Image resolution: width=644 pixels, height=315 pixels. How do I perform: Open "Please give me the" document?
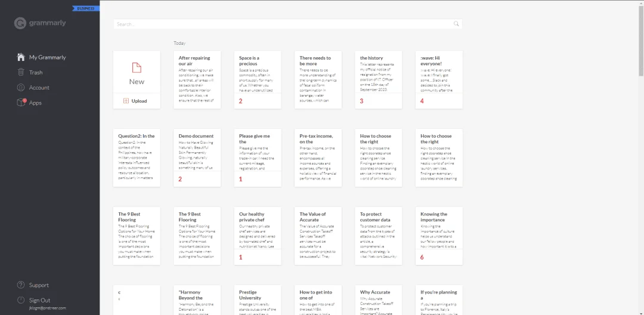258,157
